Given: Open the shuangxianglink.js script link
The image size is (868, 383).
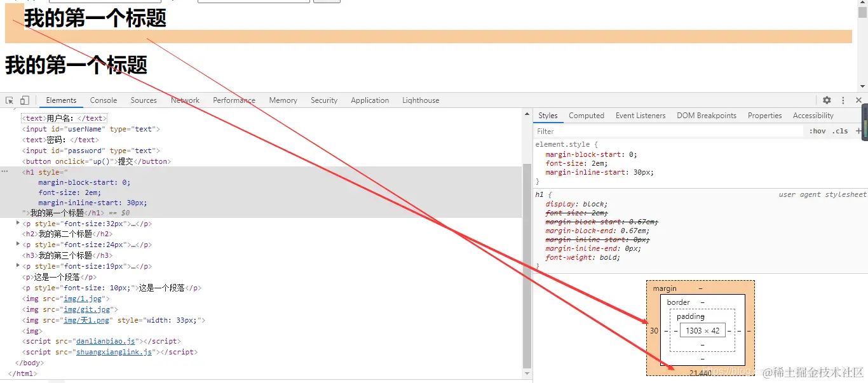Looking at the screenshot, I should pos(114,352).
